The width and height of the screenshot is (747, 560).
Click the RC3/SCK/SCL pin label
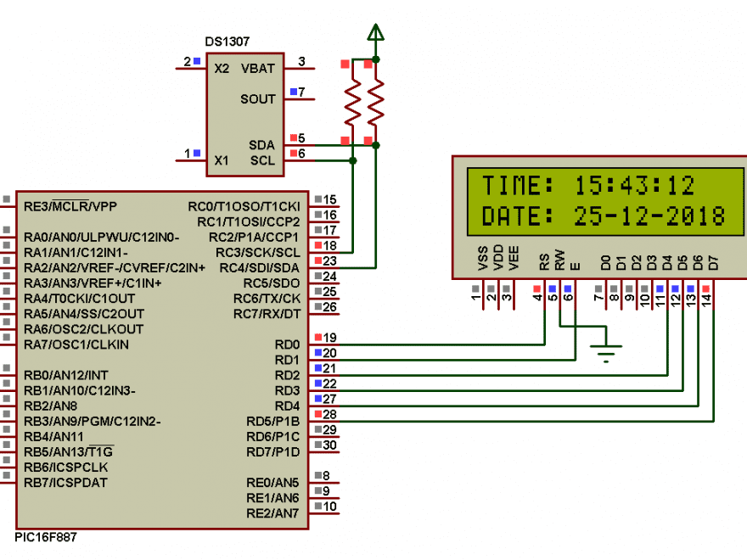click(x=258, y=252)
